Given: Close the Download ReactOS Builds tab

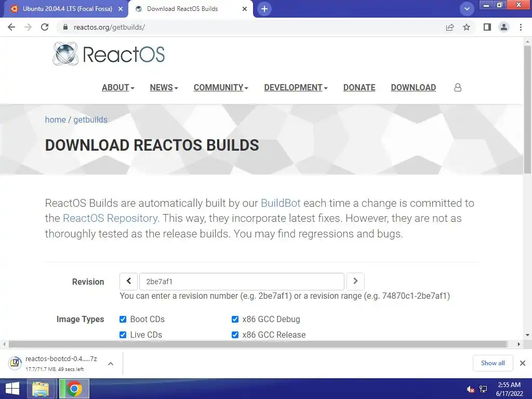Looking at the screenshot, I should [245, 9].
